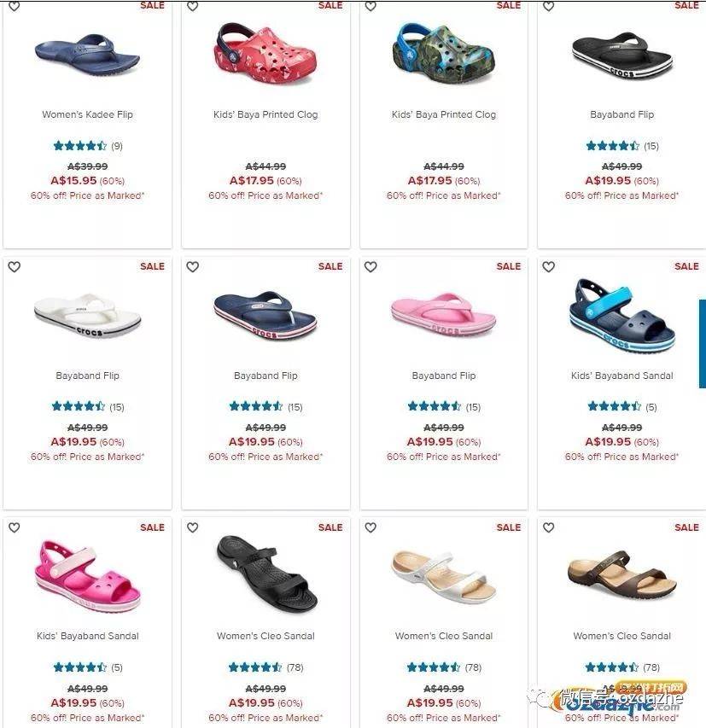Wishlist the red Kids' Baya Printed Clog
Image resolution: width=706 pixels, height=728 pixels.
192,6
